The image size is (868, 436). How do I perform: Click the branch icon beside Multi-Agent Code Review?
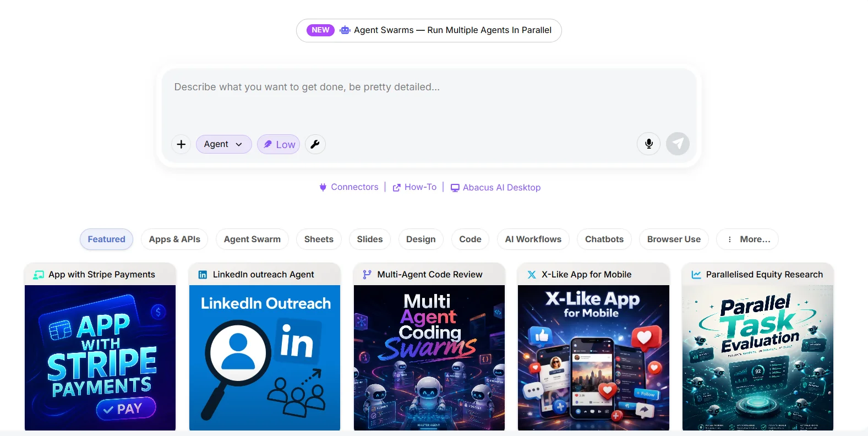pyautogui.click(x=367, y=275)
